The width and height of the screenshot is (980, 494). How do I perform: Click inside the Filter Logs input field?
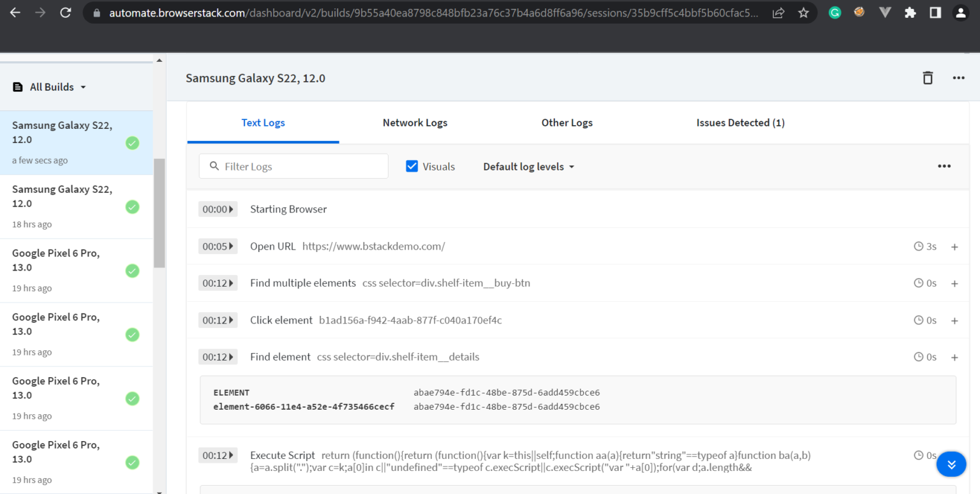(293, 166)
